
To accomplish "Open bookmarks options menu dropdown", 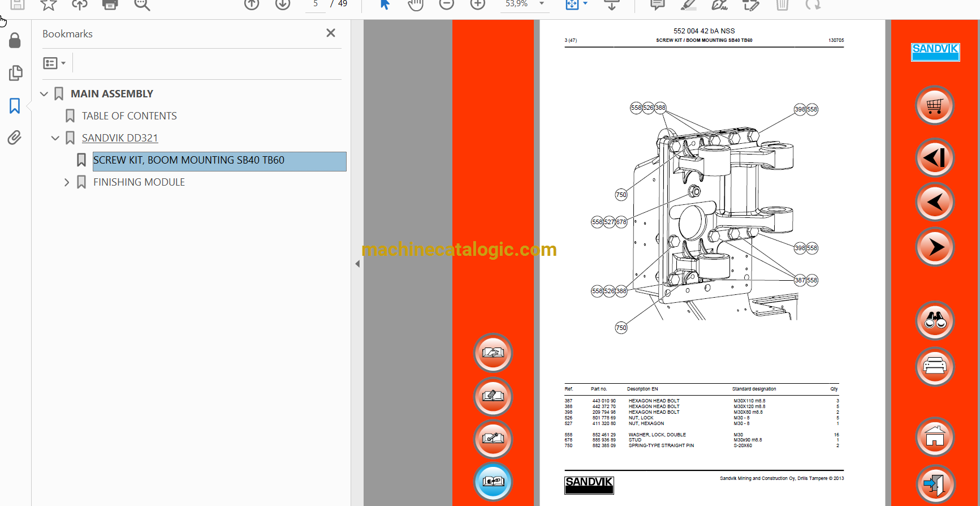I will tap(55, 63).
